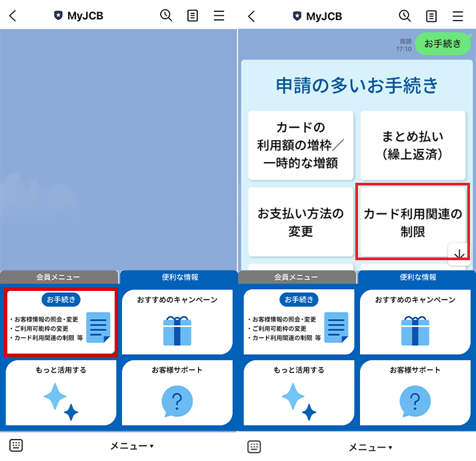Screen dimensions: 476x461
Task: Select まとめ払い（繰上返済） option
Action: (413, 145)
